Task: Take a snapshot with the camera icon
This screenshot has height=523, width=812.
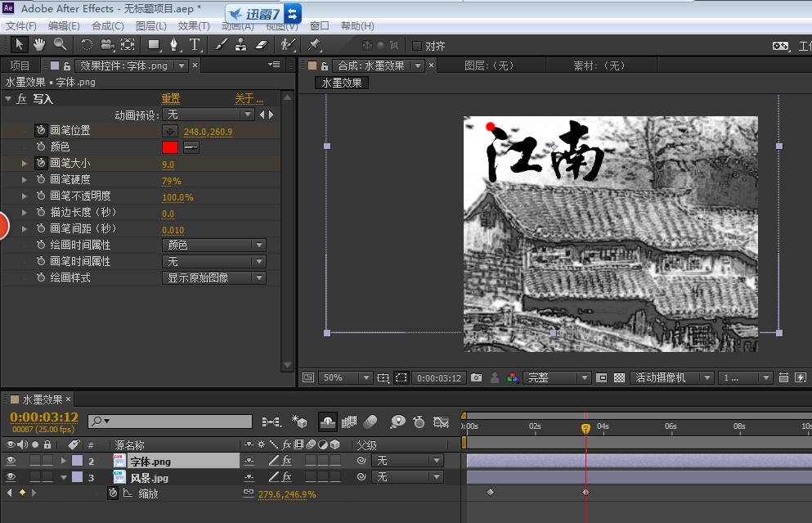Action: (x=476, y=378)
